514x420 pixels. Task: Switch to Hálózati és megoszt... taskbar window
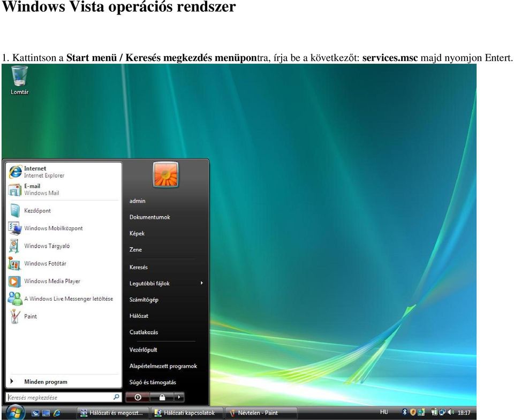(112, 413)
